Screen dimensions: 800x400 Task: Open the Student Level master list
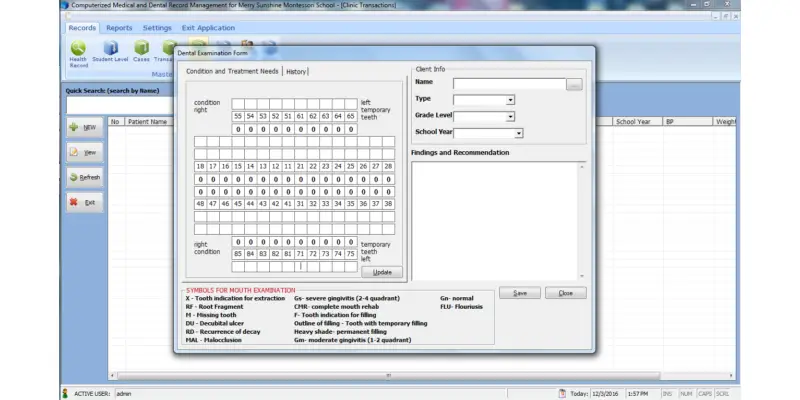(x=111, y=52)
